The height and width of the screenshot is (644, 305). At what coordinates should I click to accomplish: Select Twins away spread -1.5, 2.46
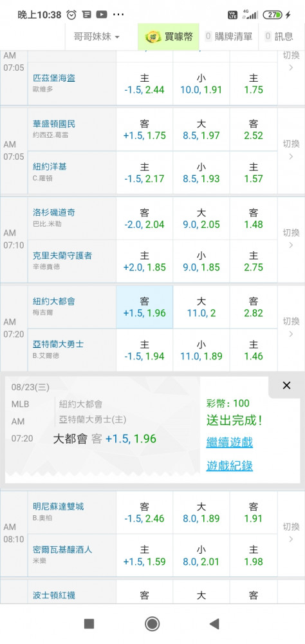pos(145,512)
